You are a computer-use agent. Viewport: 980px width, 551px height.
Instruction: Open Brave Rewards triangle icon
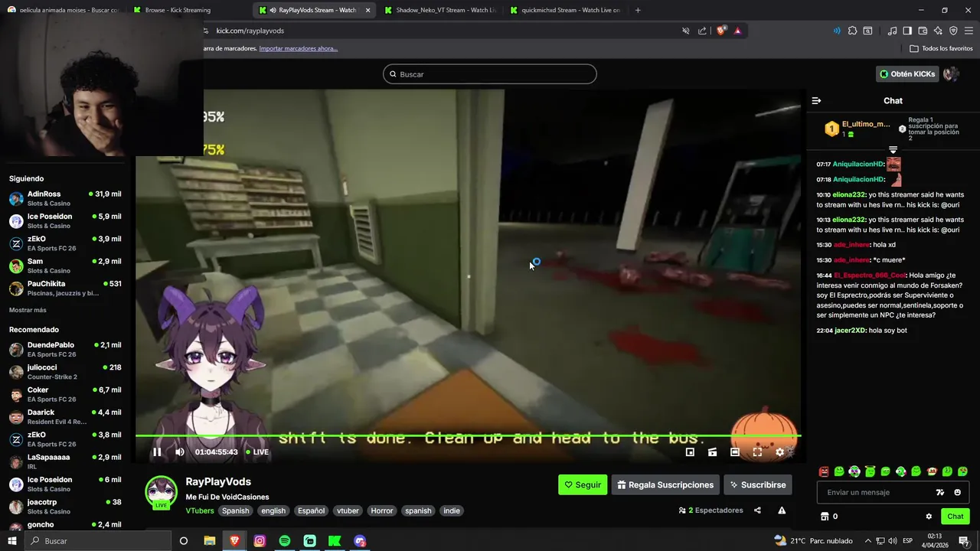tap(737, 31)
